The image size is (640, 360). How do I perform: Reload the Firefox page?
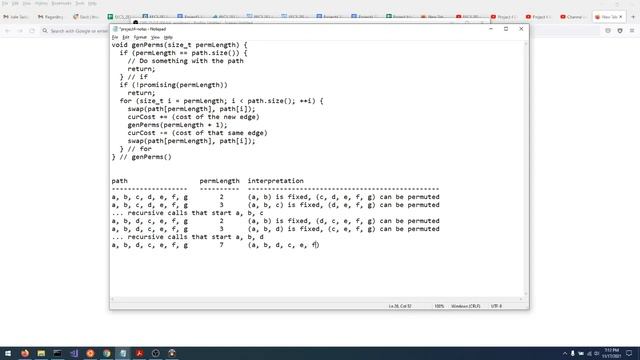[x=32, y=31]
